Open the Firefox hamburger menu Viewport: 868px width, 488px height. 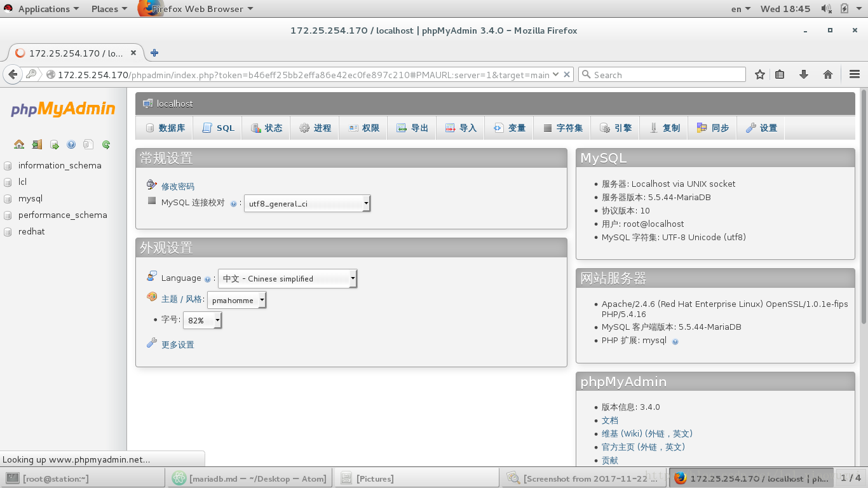tap(854, 74)
